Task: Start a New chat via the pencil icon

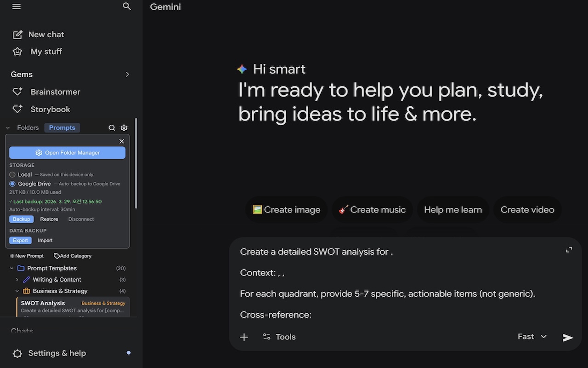Action: [x=17, y=34]
